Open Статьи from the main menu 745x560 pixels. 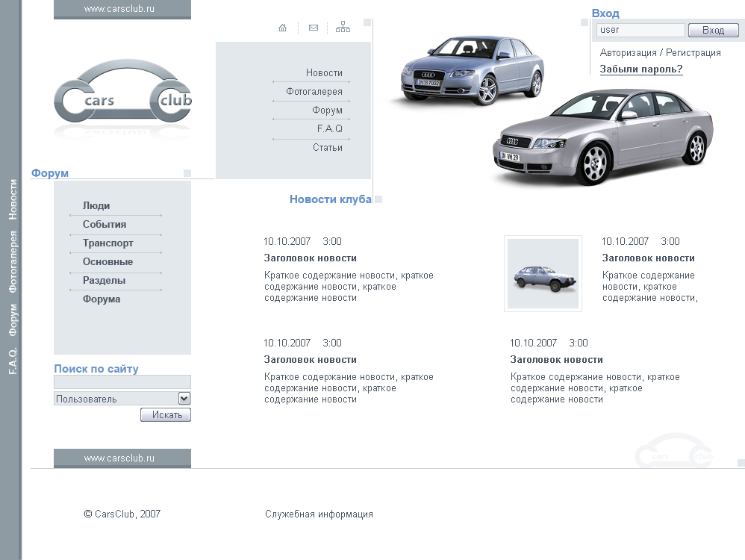[326, 147]
